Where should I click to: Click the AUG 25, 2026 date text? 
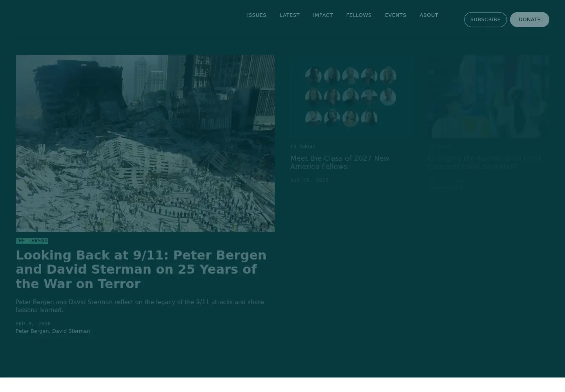coord(310,180)
